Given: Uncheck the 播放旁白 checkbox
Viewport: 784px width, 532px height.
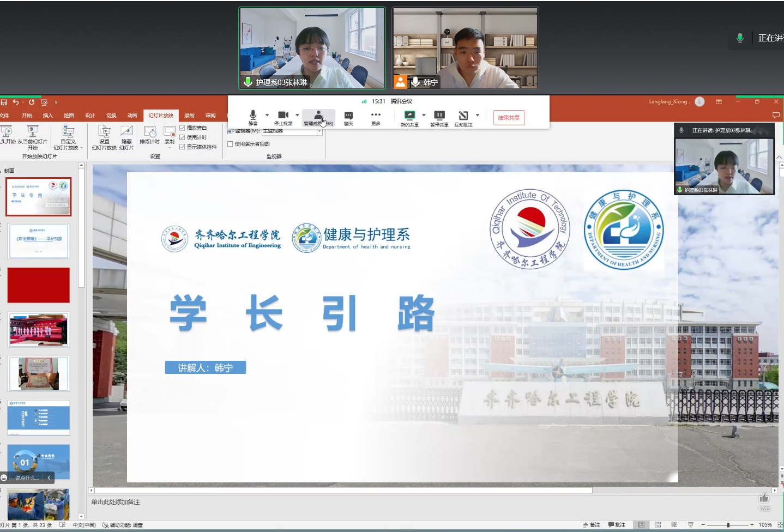Looking at the screenshot, I should pyautogui.click(x=183, y=128).
